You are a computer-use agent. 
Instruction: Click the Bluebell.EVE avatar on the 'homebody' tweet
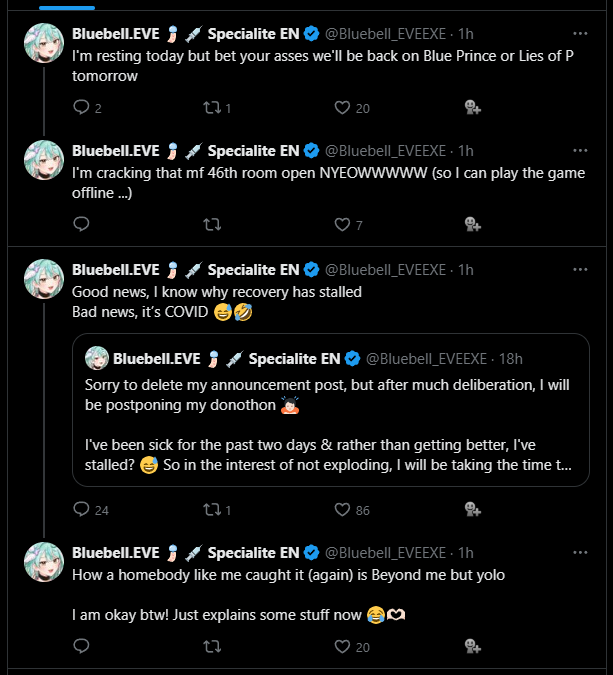point(44,562)
